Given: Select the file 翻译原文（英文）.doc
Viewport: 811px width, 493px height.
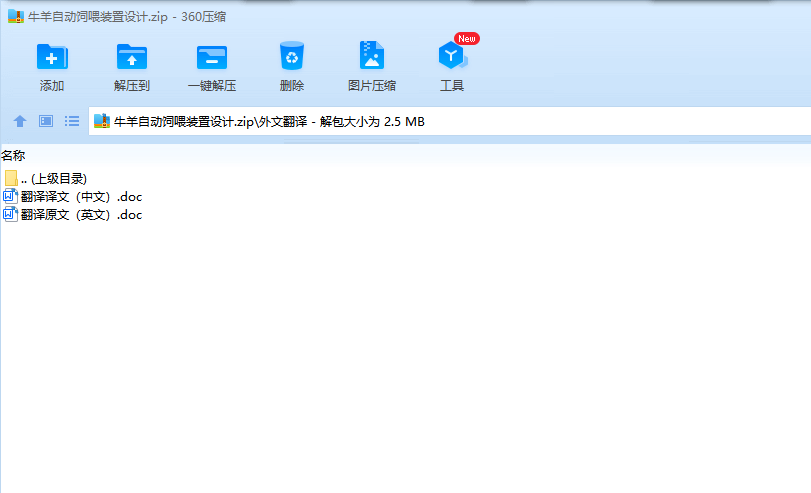Looking at the screenshot, I should [72, 215].
